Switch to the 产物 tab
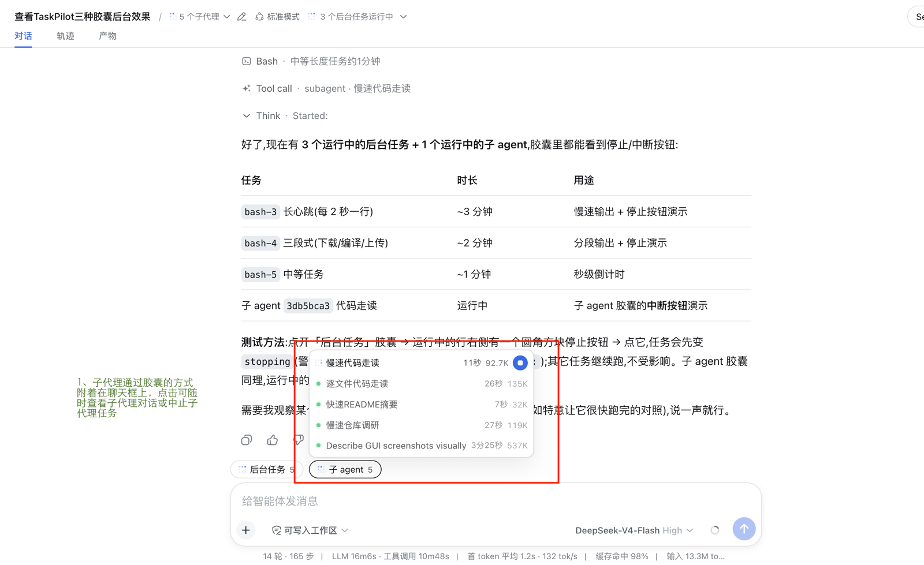Viewport: 924px width, 565px height. [x=107, y=36]
